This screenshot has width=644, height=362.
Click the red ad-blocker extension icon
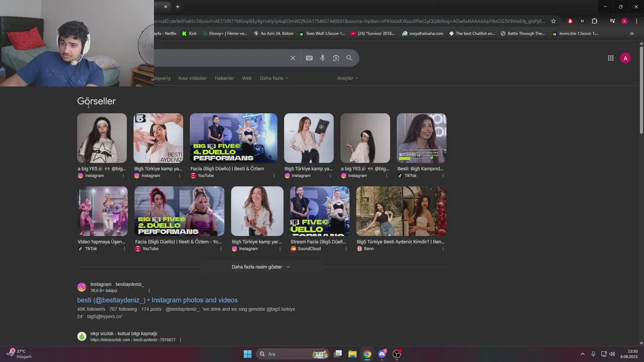click(x=570, y=21)
